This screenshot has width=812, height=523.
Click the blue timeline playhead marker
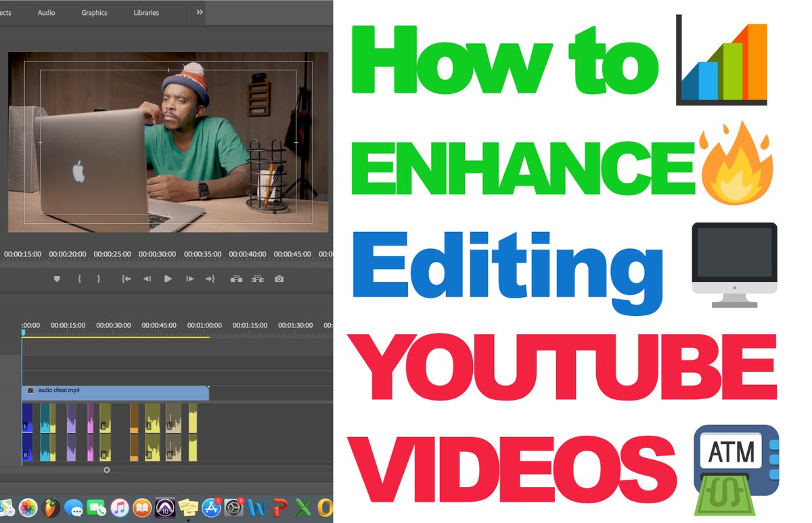coord(22,332)
